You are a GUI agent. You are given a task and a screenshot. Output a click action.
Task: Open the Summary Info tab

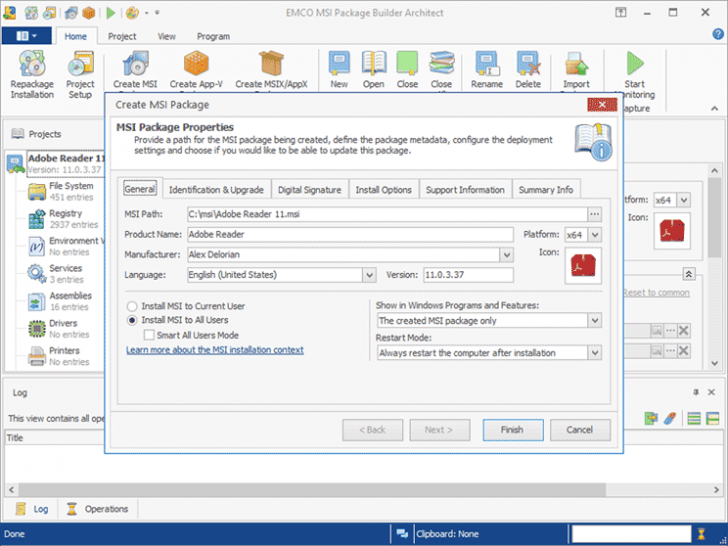click(x=546, y=189)
